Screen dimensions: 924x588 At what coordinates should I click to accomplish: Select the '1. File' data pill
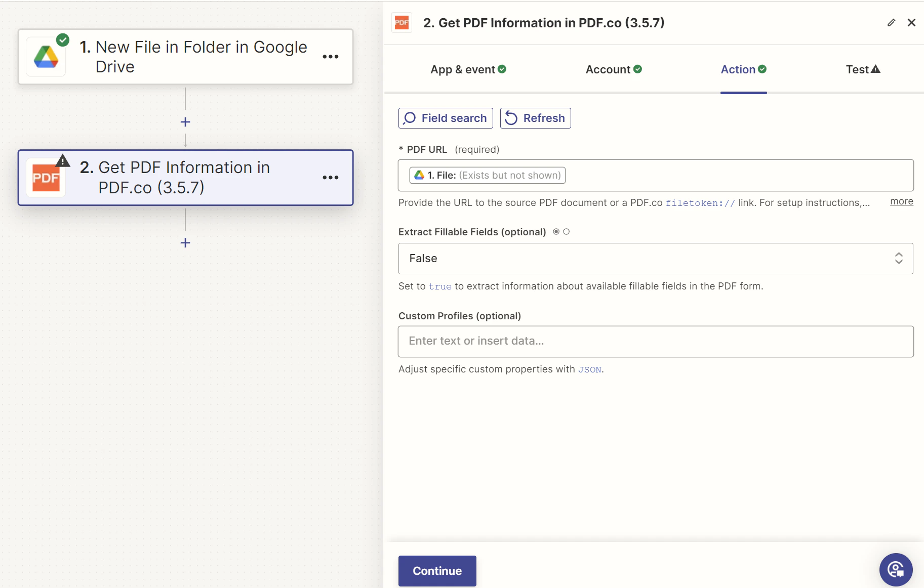pyautogui.click(x=487, y=175)
